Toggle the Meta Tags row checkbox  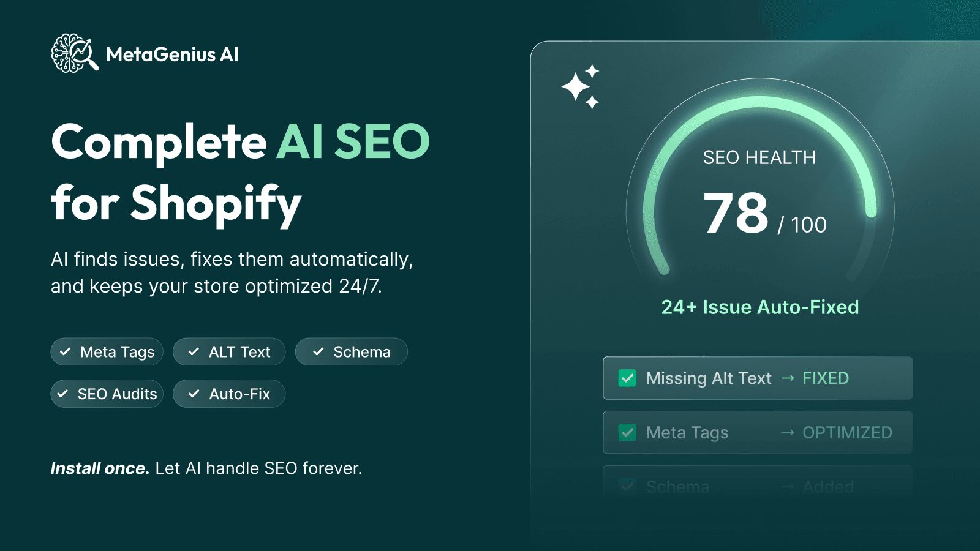click(627, 433)
